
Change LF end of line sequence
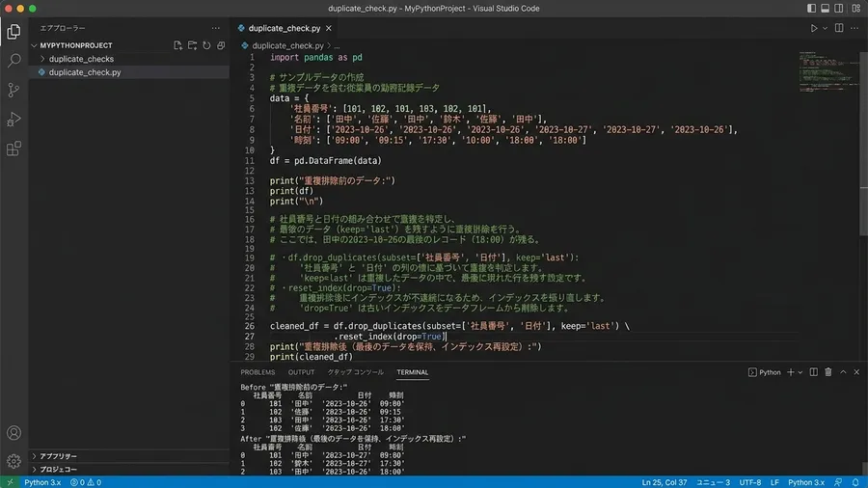click(774, 482)
